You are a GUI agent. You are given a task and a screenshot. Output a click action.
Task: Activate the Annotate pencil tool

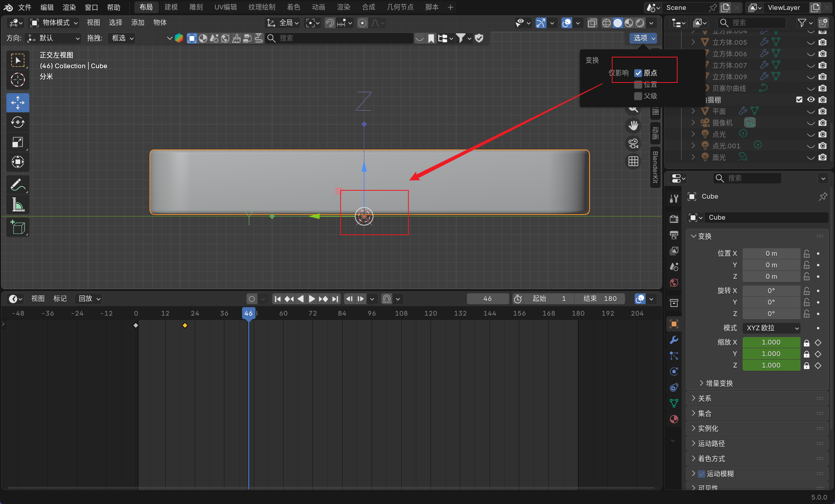[17, 185]
